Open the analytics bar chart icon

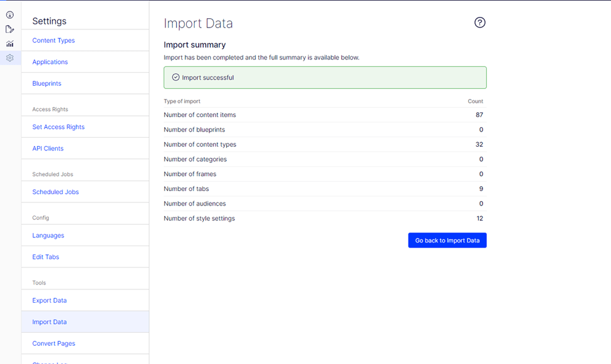[x=10, y=44]
